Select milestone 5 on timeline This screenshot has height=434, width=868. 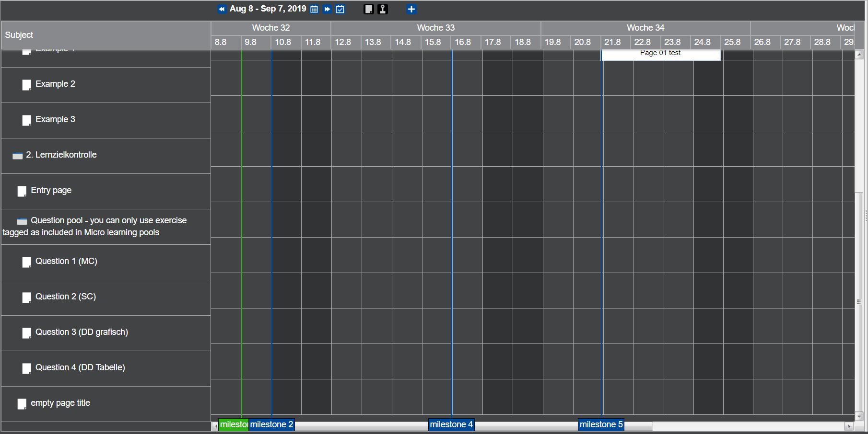click(601, 424)
